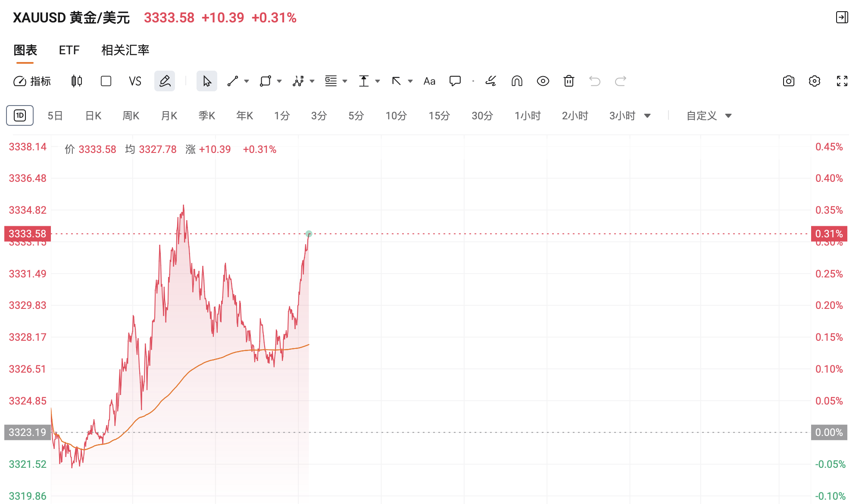This screenshot has height=504, width=862.
Task: Choose the 15分 time interval
Action: pyautogui.click(x=439, y=116)
